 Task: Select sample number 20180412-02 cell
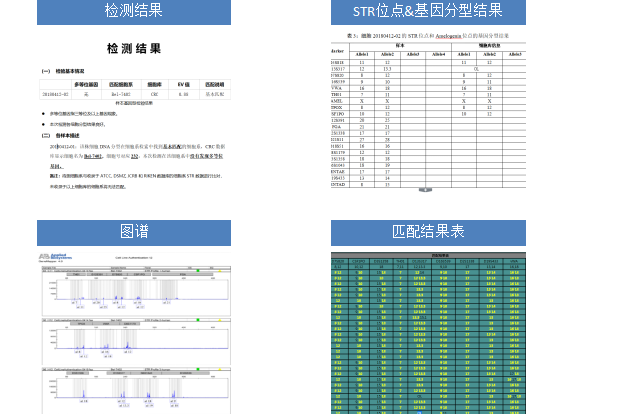55,94
